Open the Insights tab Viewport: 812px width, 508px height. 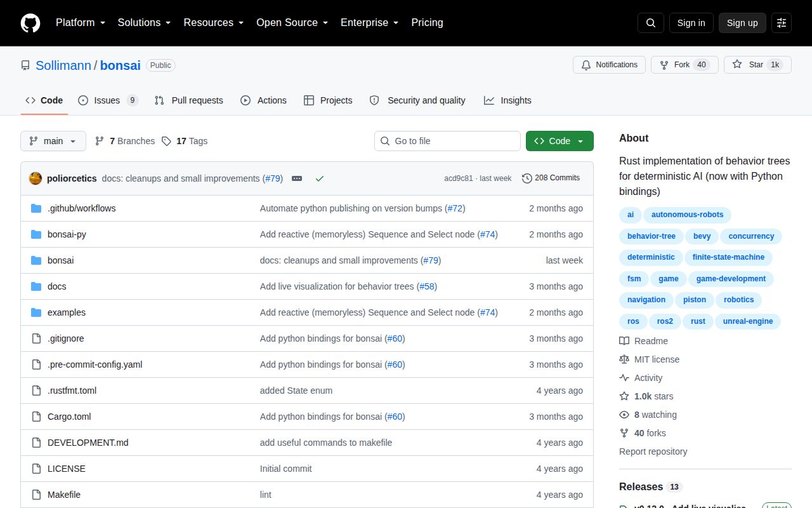click(507, 100)
